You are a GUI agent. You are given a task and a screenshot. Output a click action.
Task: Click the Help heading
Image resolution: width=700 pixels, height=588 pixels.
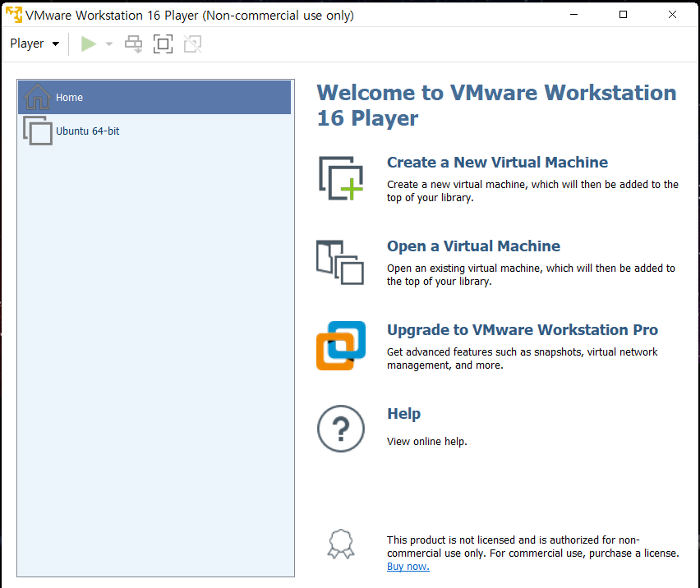(403, 414)
